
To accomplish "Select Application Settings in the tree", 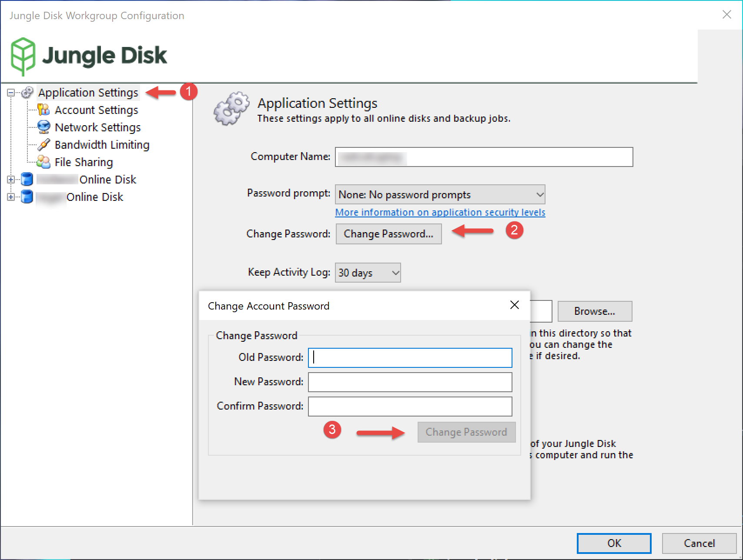I will point(88,93).
